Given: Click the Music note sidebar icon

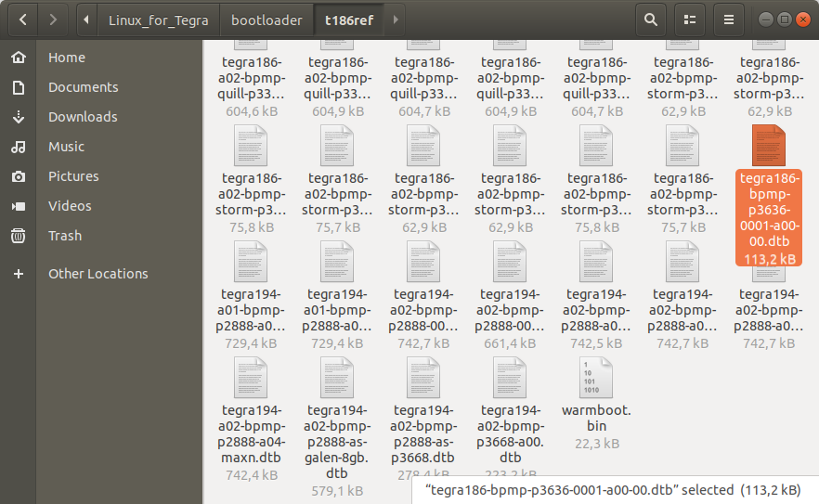Looking at the screenshot, I should 19,147.
